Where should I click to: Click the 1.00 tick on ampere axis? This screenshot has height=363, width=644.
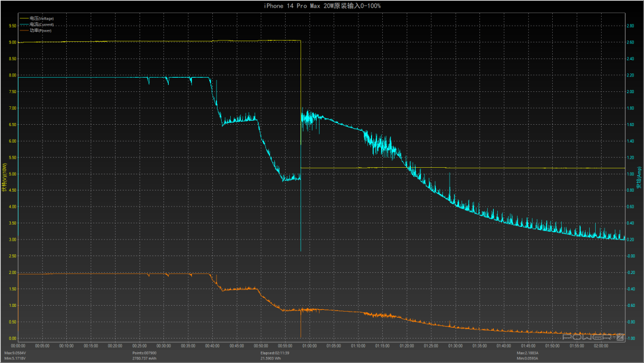(x=630, y=174)
